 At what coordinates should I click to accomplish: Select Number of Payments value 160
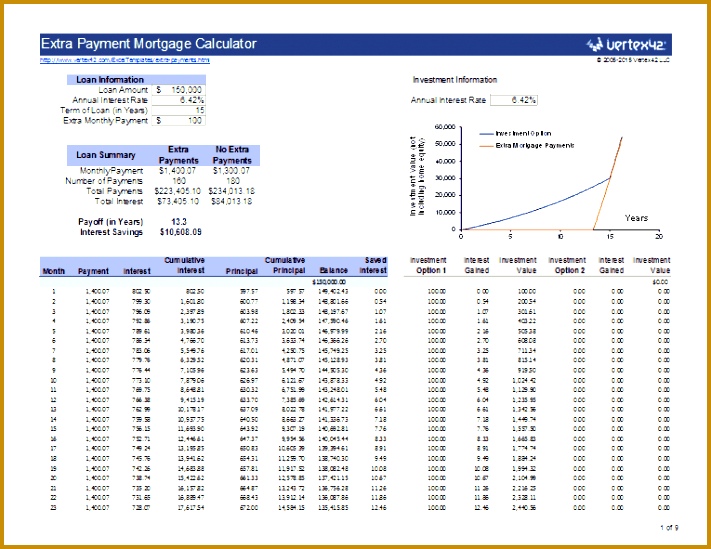(179, 181)
